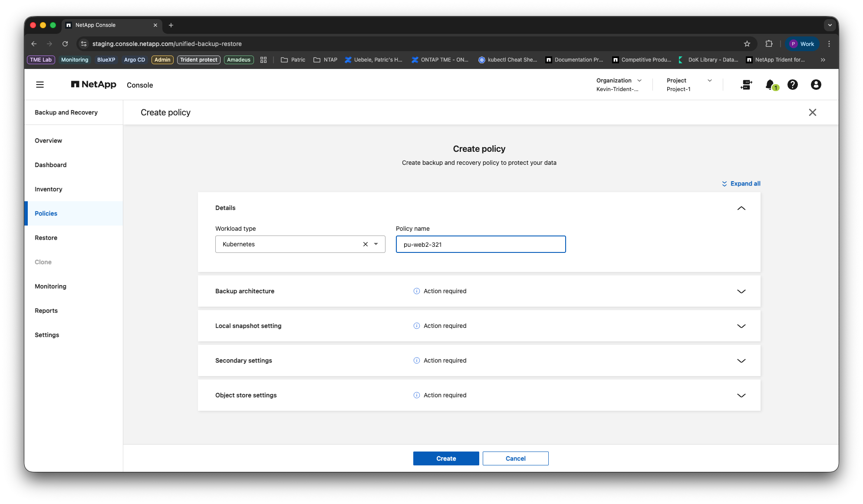Reload the page
This screenshot has height=504, width=863.
[x=65, y=44]
